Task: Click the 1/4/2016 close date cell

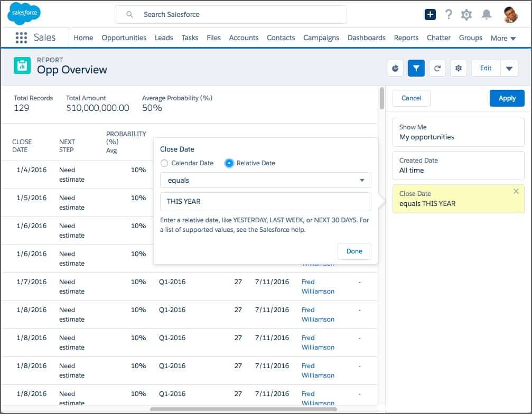Action: point(32,170)
